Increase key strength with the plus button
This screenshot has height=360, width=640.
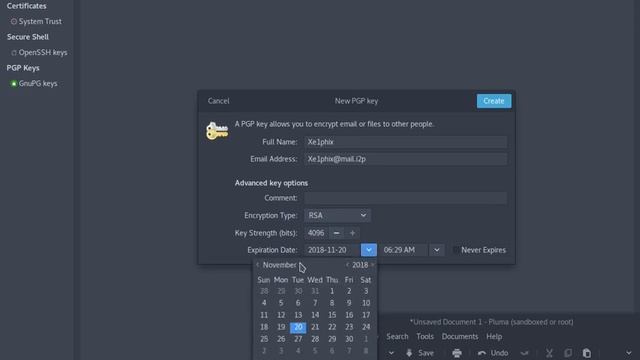tap(352, 233)
